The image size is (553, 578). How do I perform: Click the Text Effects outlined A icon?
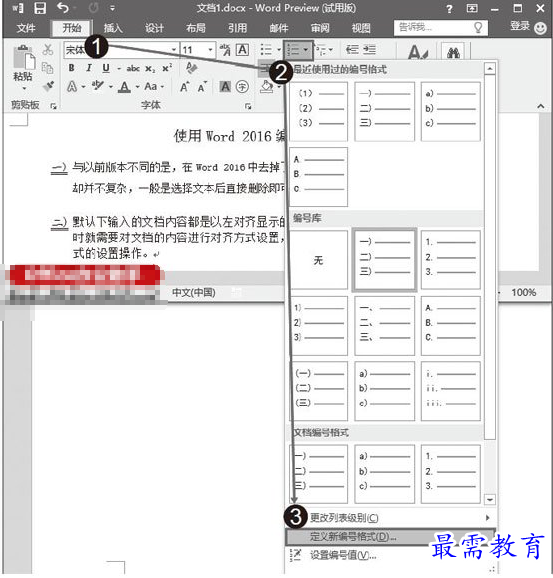(x=72, y=87)
